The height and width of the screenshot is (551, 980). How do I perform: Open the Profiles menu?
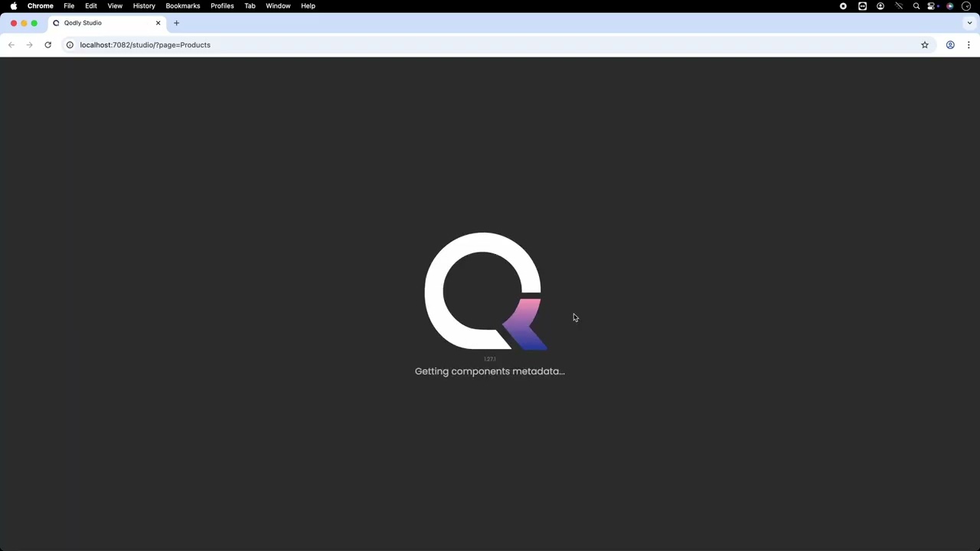222,6
